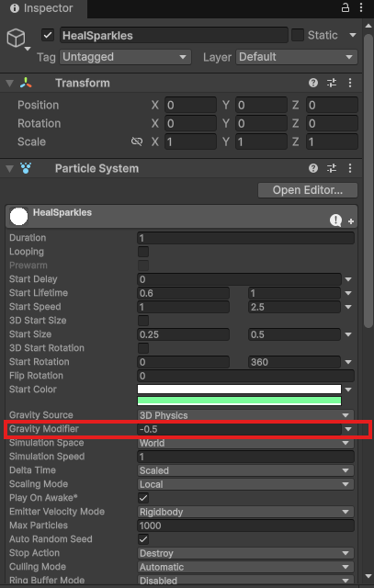Viewport: 374px width, 588px height.
Task: Collapse the Transform component
Action: pos(10,83)
